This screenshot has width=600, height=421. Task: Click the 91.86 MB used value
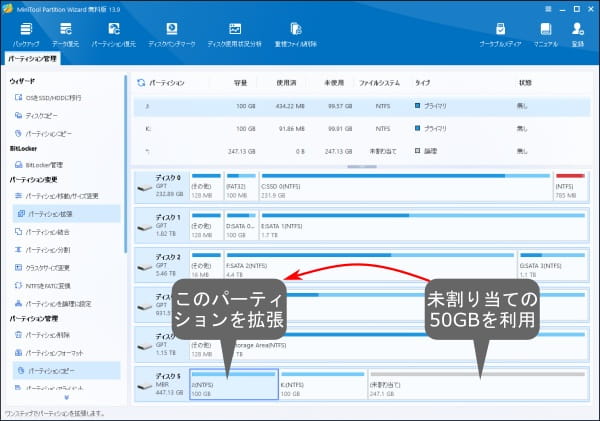tap(292, 129)
